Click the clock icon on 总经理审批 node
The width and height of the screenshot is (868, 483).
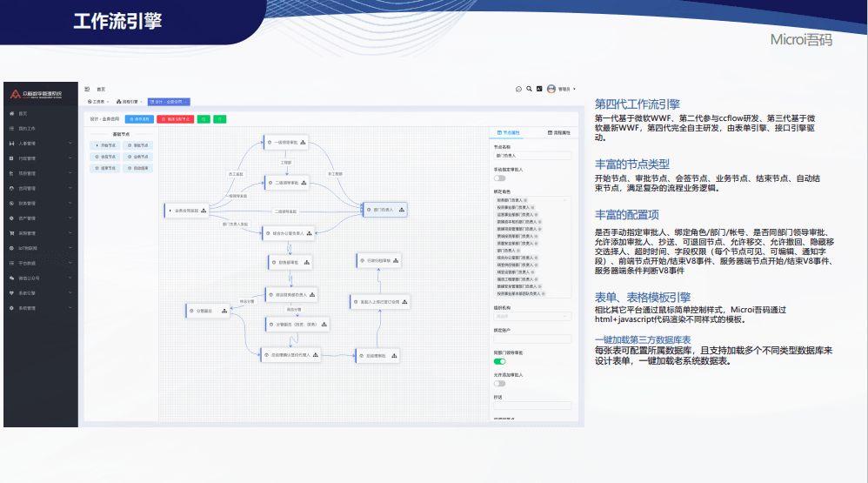361,356
